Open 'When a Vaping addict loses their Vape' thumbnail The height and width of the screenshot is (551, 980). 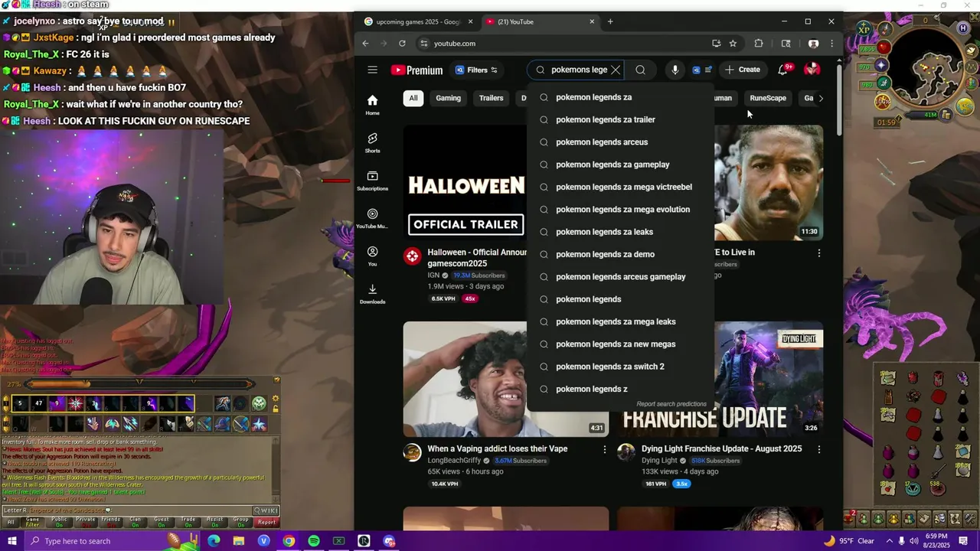(x=505, y=379)
